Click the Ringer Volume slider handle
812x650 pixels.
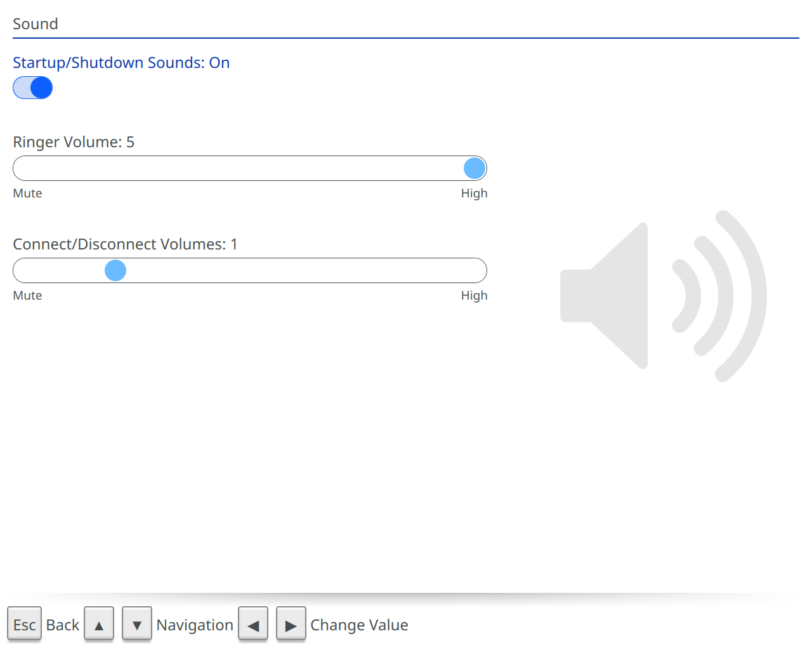point(475,168)
